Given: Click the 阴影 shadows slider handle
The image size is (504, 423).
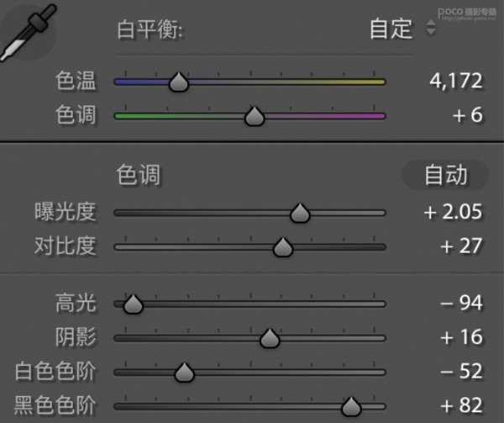Looking at the screenshot, I should [x=270, y=338].
